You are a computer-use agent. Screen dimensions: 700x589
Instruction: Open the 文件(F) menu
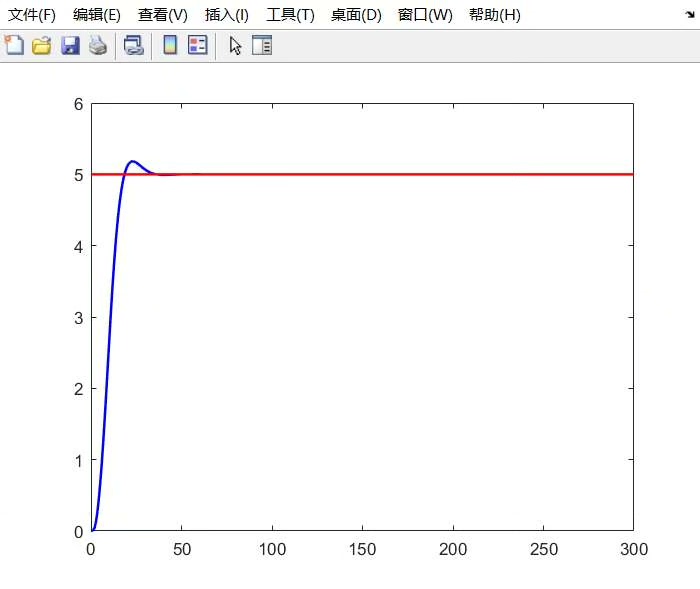[32, 15]
